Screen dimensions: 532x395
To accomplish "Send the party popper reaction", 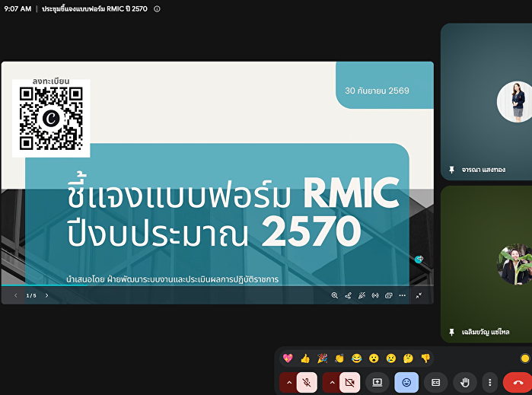I will [323, 358].
